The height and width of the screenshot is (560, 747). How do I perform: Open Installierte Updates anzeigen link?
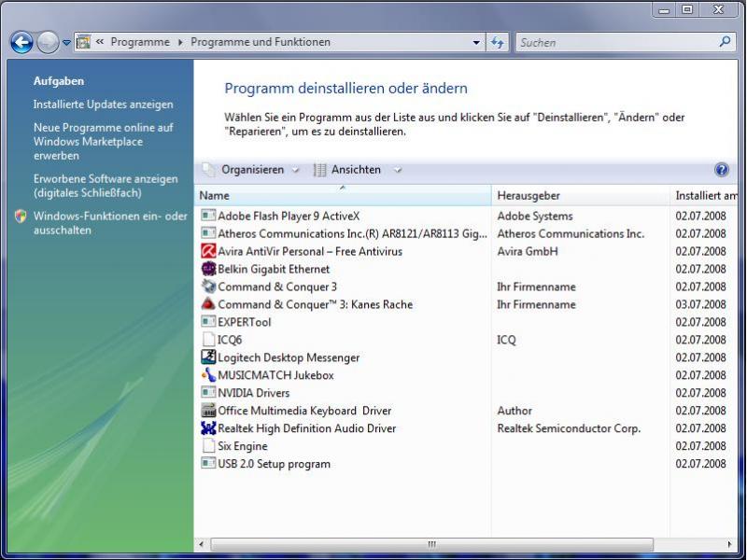[103, 105]
